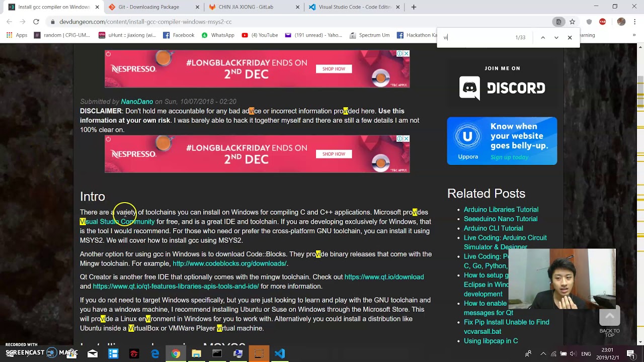Viewport: 644px width, 362px height.
Task: Switch to the CHIN JIA XIONG - GitLab tab
Action: point(254,7)
